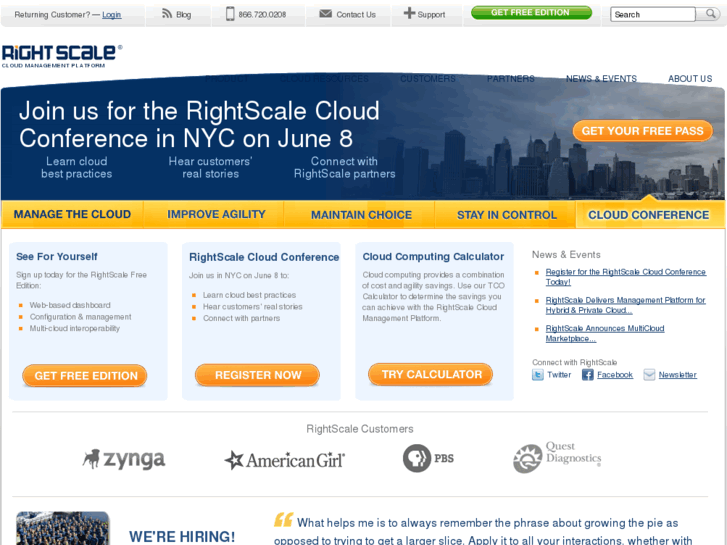Open Register for the RightScale Cloud Conference link

(x=625, y=277)
